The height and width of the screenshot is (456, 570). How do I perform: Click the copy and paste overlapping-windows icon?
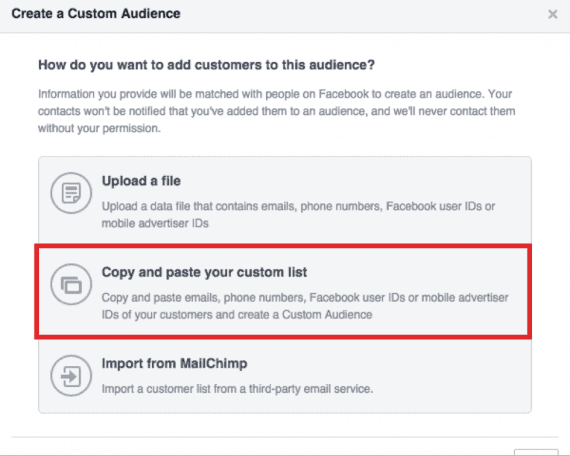click(71, 284)
